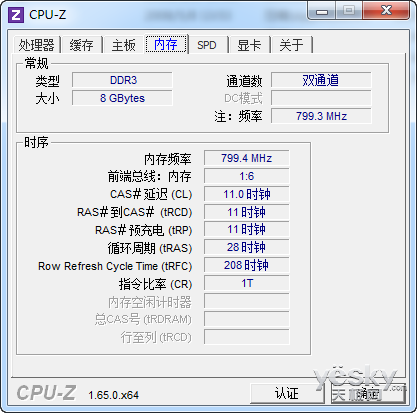Select the 内存 tab

166,44
